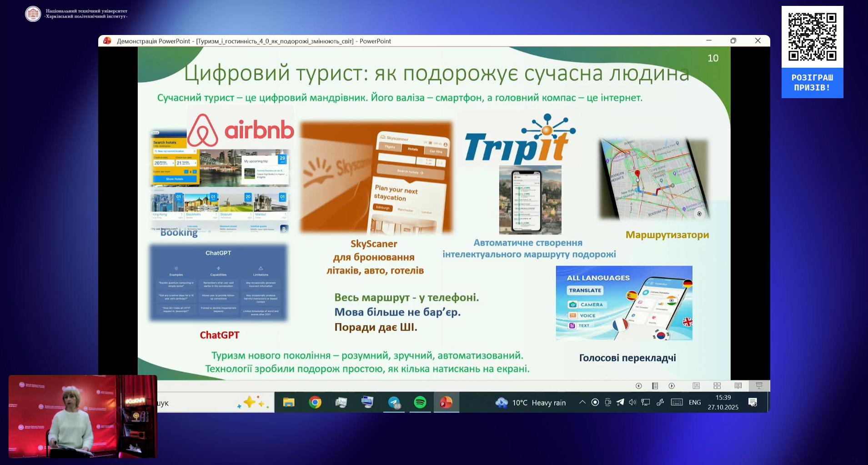
Task: Click the university logo at top left
Action: tap(33, 14)
